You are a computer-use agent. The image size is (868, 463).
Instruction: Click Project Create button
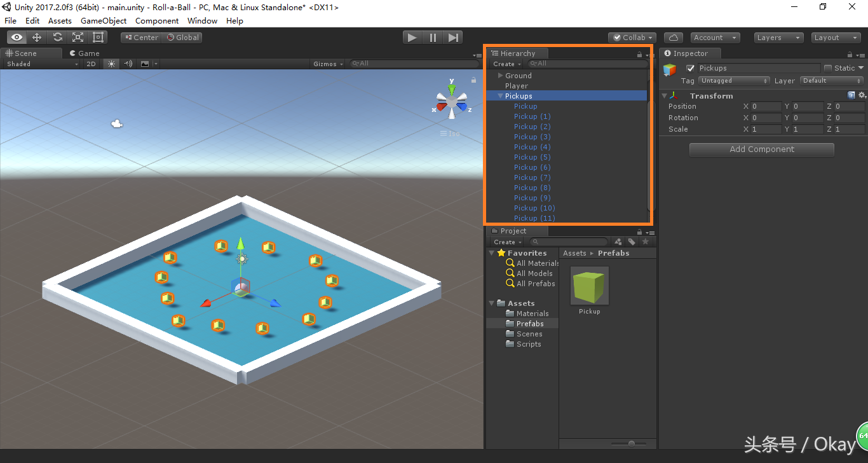(x=507, y=242)
